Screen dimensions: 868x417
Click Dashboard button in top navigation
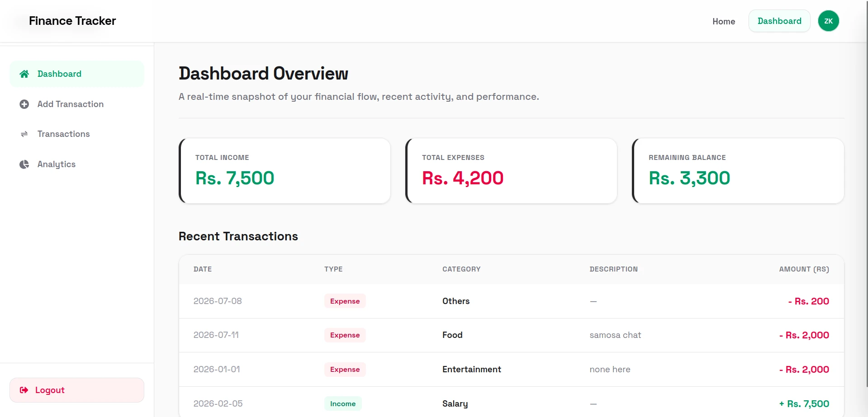tap(779, 21)
